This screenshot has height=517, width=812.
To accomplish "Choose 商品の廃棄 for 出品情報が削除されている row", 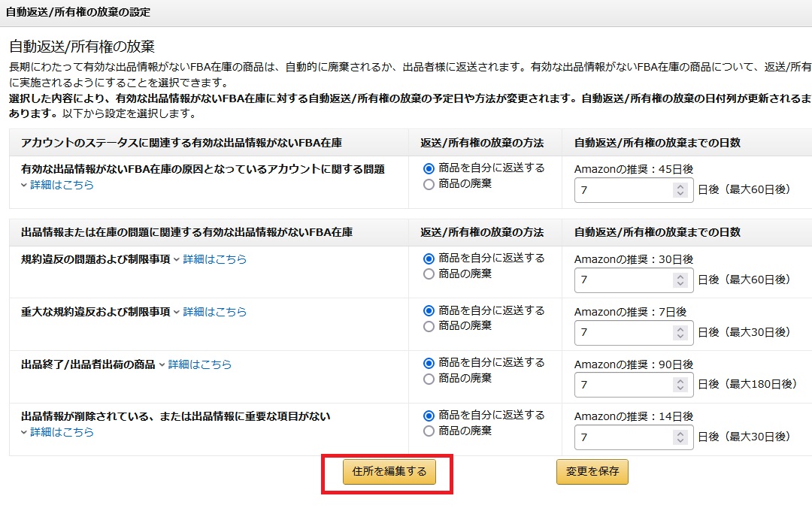I will click(429, 431).
